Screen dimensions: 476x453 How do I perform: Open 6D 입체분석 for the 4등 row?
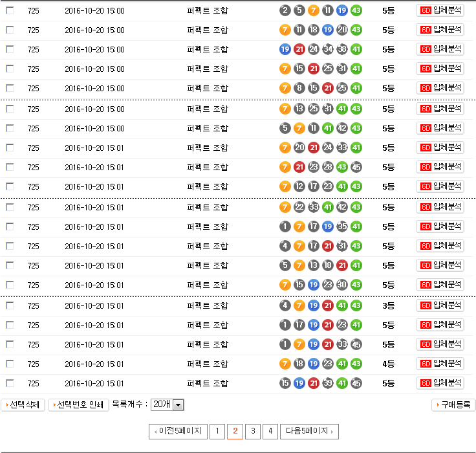(x=440, y=364)
